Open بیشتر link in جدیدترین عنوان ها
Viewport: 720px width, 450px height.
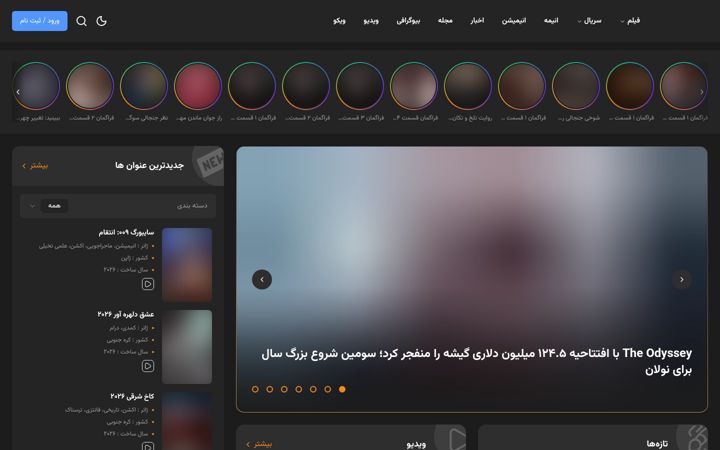click(x=35, y=166)
